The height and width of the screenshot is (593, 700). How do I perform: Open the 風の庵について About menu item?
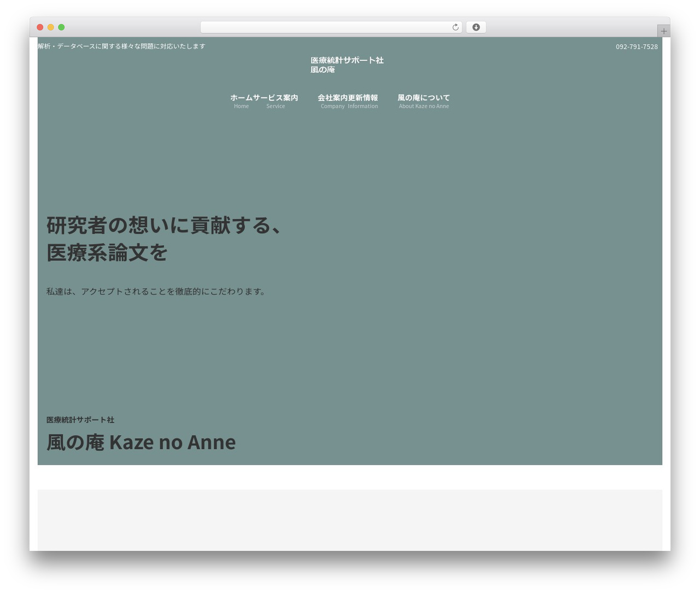(x=424, y=101)
